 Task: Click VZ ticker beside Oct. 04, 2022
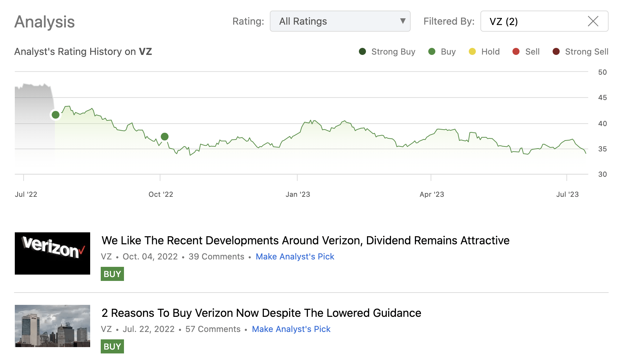[x=106, y=257]
